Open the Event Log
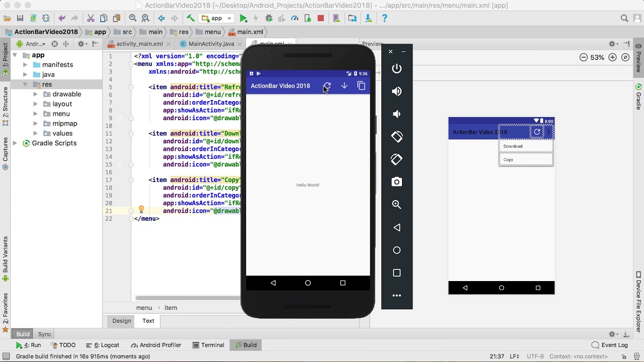644x362 pixels. [x=610, y=345]
